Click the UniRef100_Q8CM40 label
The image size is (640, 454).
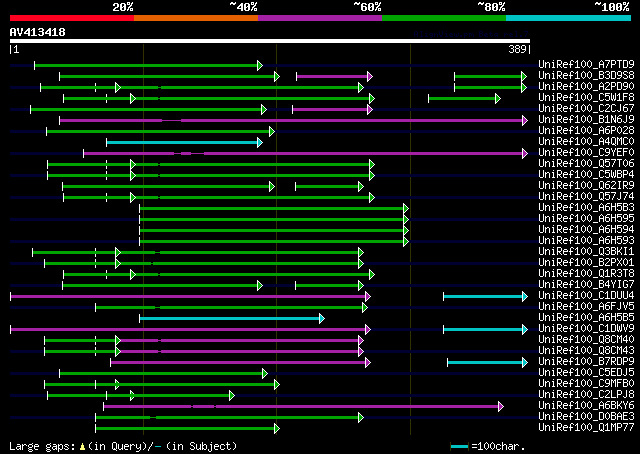point(586,340)
